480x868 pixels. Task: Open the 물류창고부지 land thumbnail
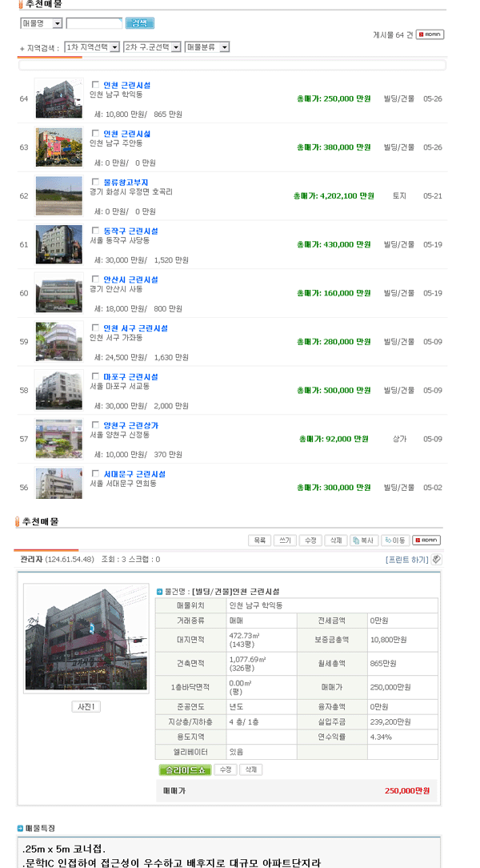coord(58,196)
